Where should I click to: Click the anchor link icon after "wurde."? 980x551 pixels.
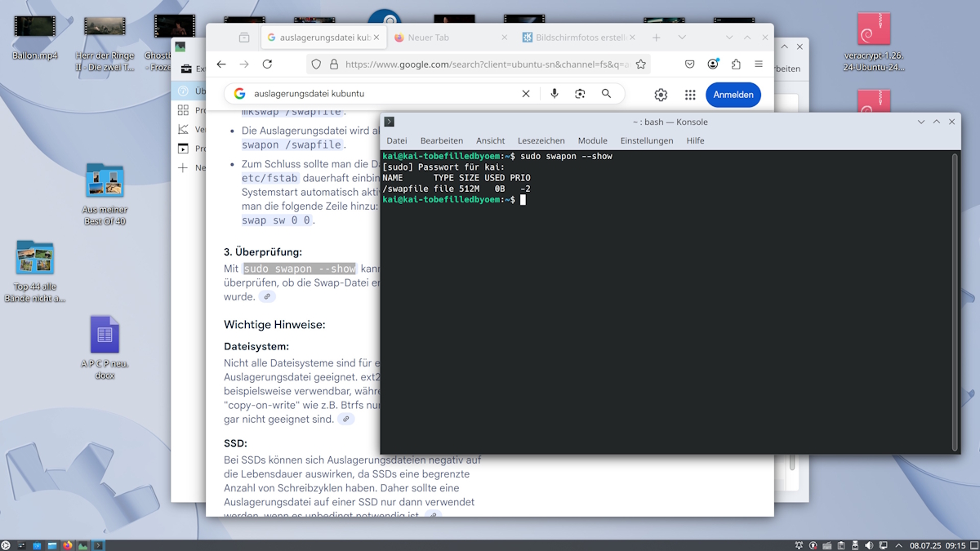point(267,296)
